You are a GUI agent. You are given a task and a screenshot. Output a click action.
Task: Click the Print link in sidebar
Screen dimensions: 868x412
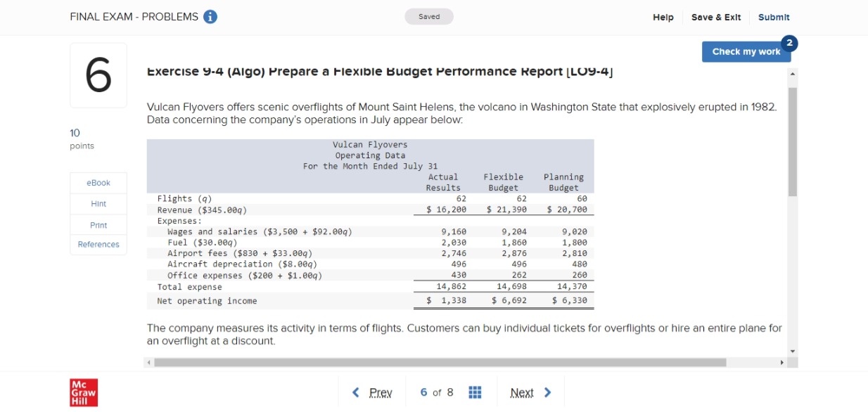98,225
